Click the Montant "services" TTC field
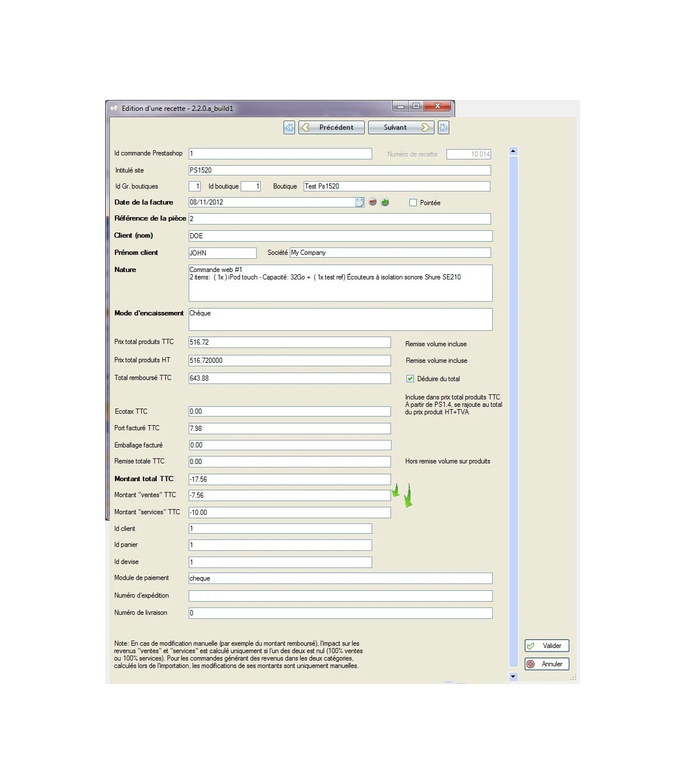Screen dimensions: 686x784 [x=290, y=513]
